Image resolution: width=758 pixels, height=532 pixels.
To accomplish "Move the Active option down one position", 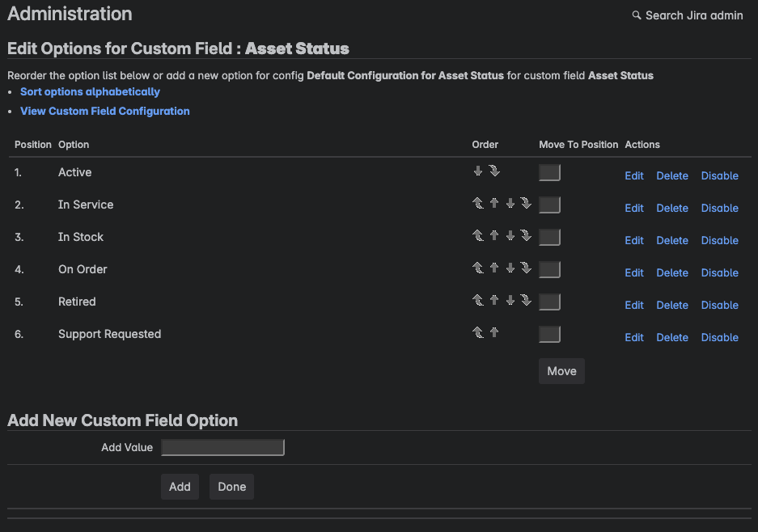I will [478, 171].
